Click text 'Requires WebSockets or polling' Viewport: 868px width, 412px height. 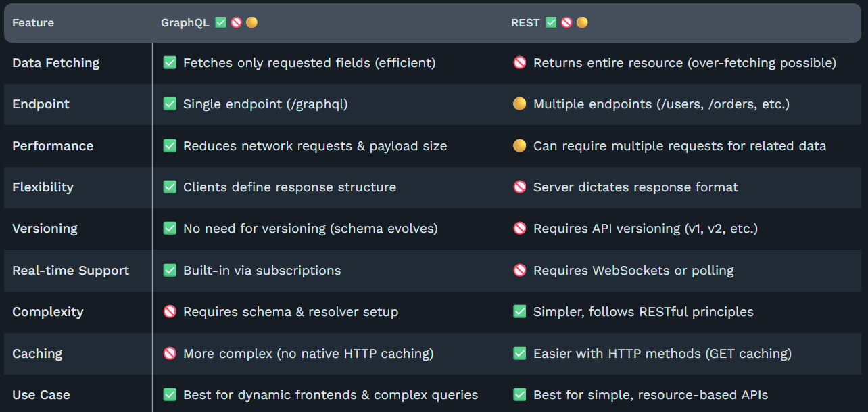click(x=633, y=271)
